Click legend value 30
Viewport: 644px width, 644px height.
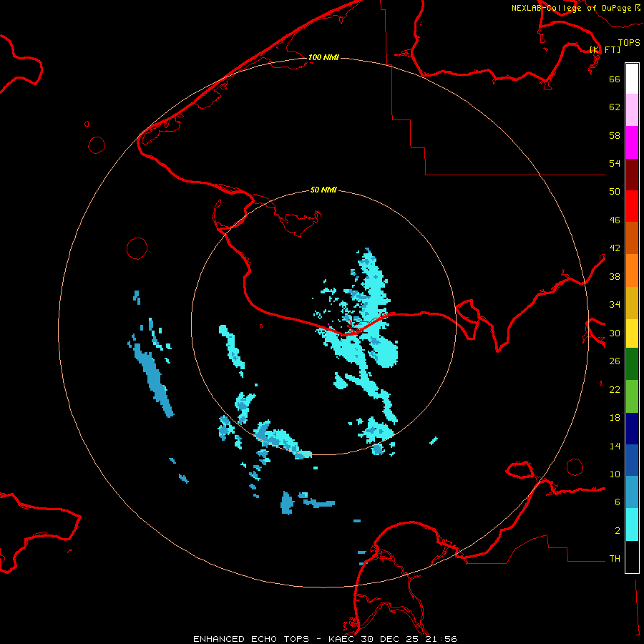[x=615, y=333]
